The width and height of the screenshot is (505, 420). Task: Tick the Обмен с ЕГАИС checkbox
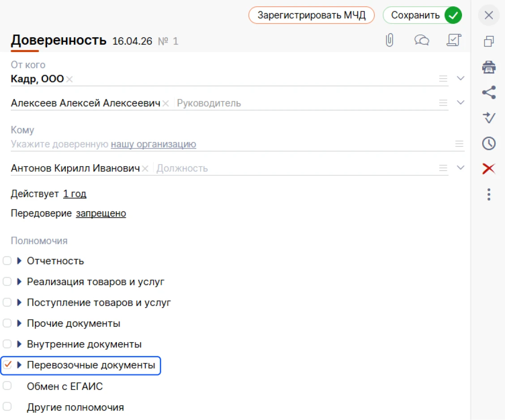click(7, 386)
